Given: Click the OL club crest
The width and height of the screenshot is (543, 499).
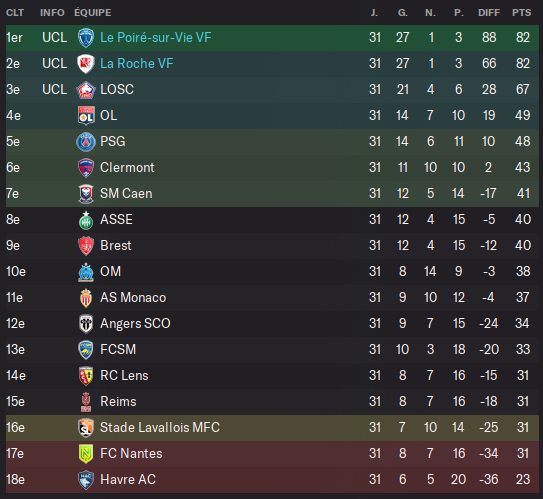Looking at the screenshot, I should [86, 116].
